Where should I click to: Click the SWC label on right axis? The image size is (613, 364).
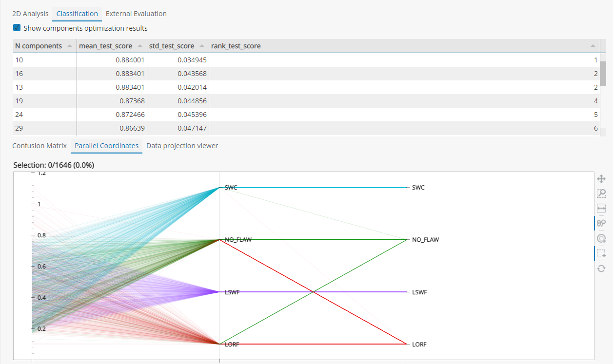(418, 188)
